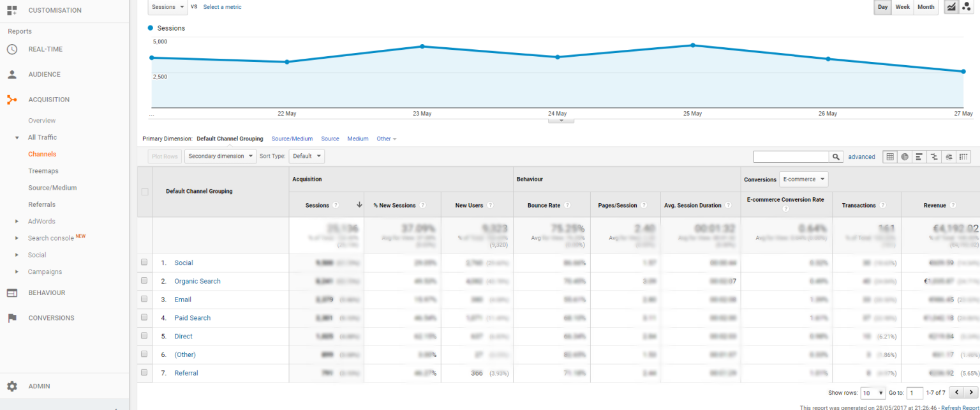Select Source/Medium as primary dimension
Image resolution: width=980 pixels, height=410 pixels.
[x=292, y=139]
